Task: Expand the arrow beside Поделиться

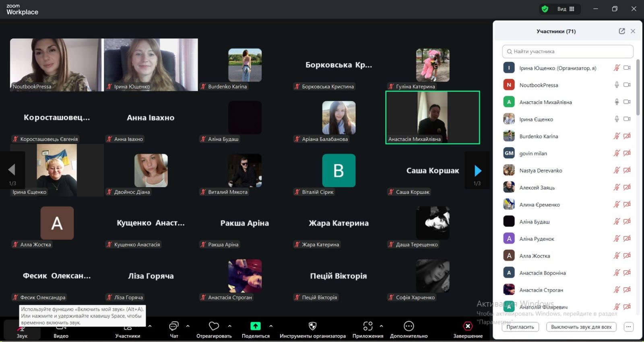Action: click(x=271, y=326)
